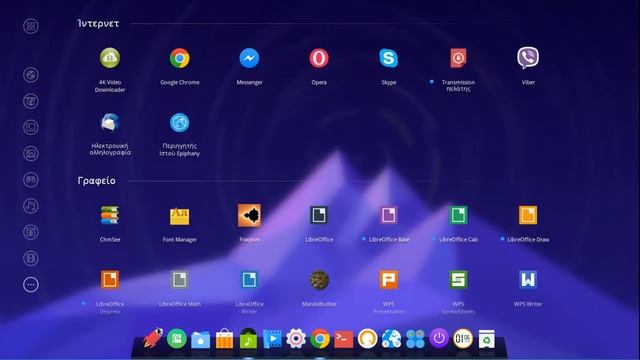This screenshot has width=640, height=360.
Task: Toggle the grid view mode icon in sidebar
Action: tap(31, 26)
